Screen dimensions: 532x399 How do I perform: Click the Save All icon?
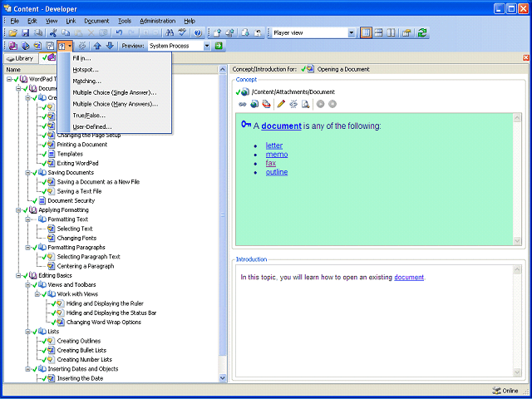[38, 33]
